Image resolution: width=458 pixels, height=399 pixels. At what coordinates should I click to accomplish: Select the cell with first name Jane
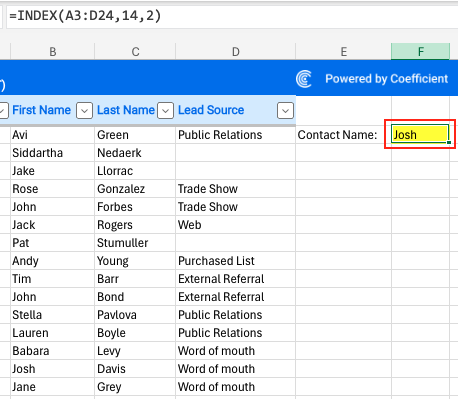pyautogui.click(x=53, y=387)
